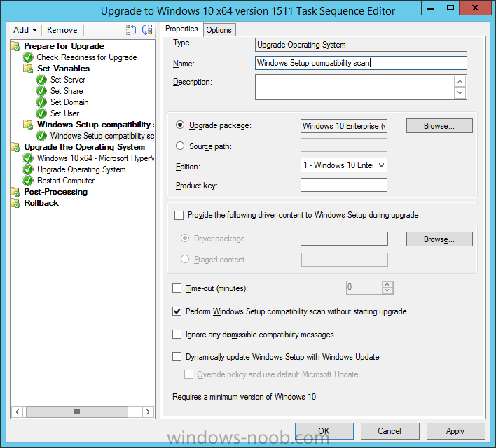The height and width of the screenshot is (448, 496).
Task: Click the Post-Processing folder icon
Action: [15, 192]
